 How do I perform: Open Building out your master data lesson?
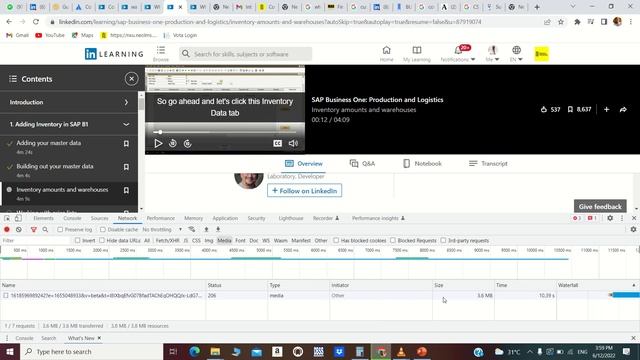pyautogui.click(x=55, y=166)
